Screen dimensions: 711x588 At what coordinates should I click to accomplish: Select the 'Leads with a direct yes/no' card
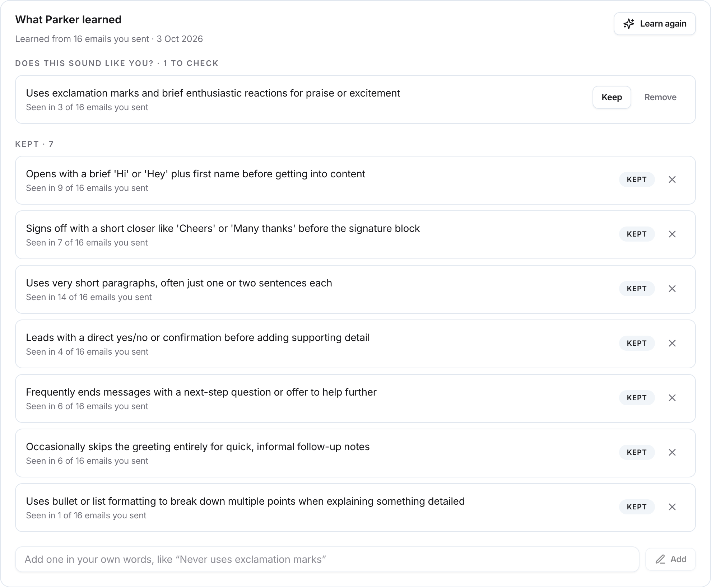(x=355, y=344)
